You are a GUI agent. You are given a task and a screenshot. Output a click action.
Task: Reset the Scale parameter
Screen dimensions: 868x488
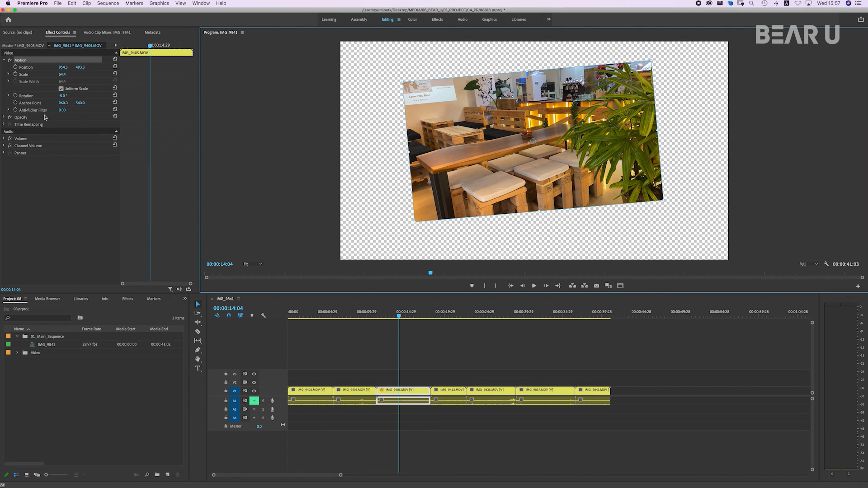pyautogui.click(x=115, y=74)
